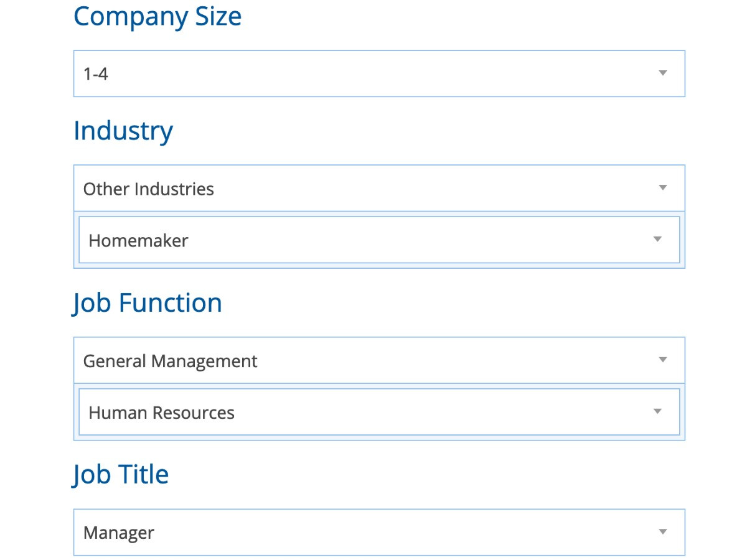This screenshot has height=560, width=747.
Task: Click the General Management dropdown arrow
Action: click(663, 360)
